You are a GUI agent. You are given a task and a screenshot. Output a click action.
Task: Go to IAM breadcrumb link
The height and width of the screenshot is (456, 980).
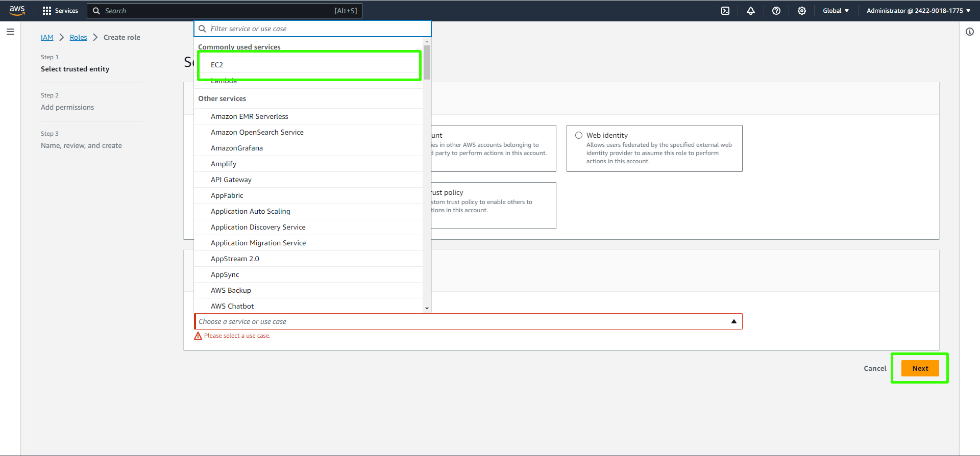[x=47, y=37]
